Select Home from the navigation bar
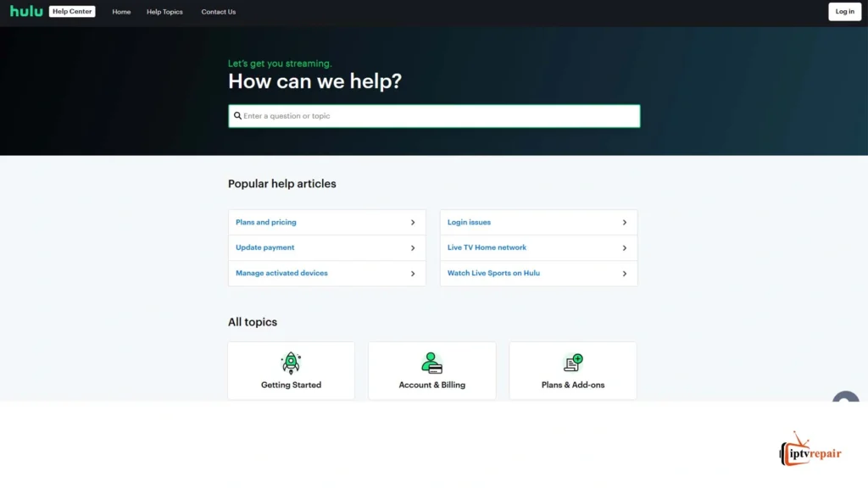The image size is (868, 488). click(x=121, y=11)
